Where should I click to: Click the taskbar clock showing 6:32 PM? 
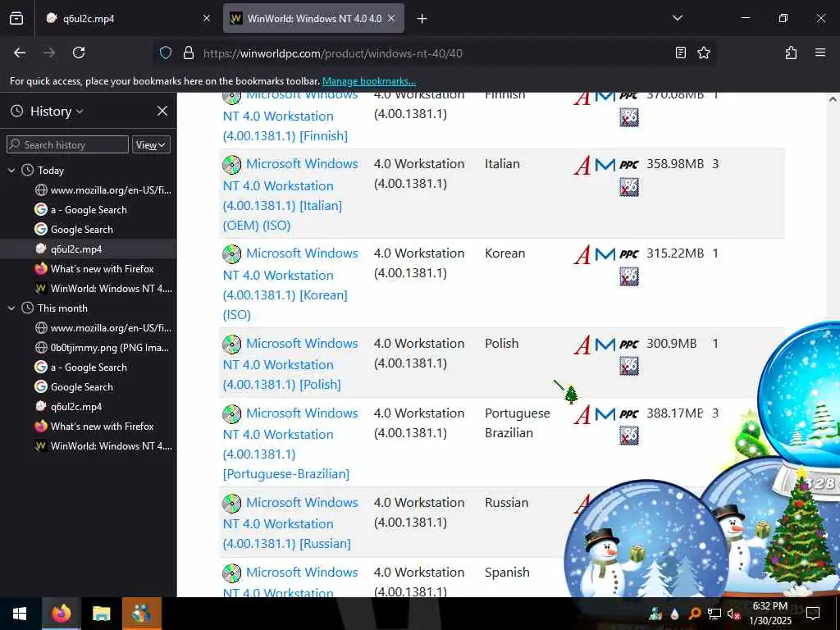click(769, 614)
